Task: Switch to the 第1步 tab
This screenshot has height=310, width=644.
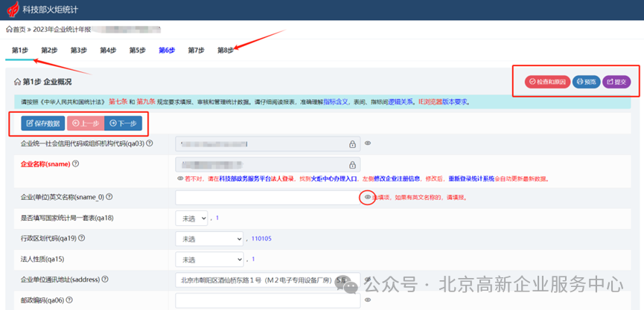Action: point(19,51)
